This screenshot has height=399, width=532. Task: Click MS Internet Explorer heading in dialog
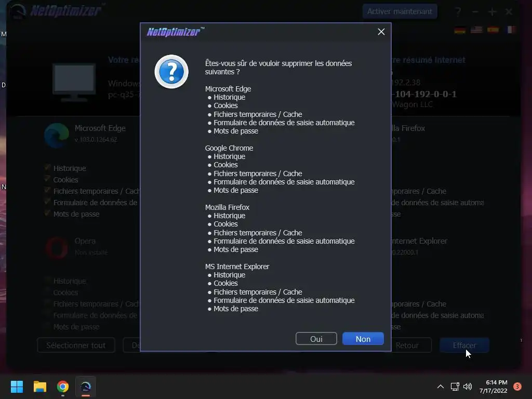237,267
